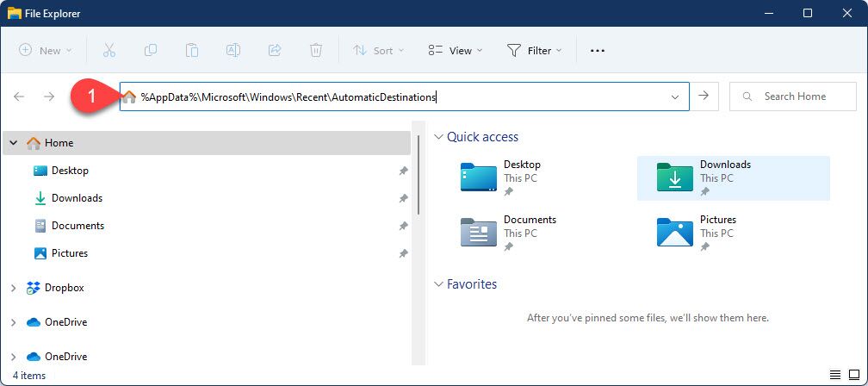Open the Sort dropdown menu
868x386 pixels.
pyautogui.click(x=379, y=50)
